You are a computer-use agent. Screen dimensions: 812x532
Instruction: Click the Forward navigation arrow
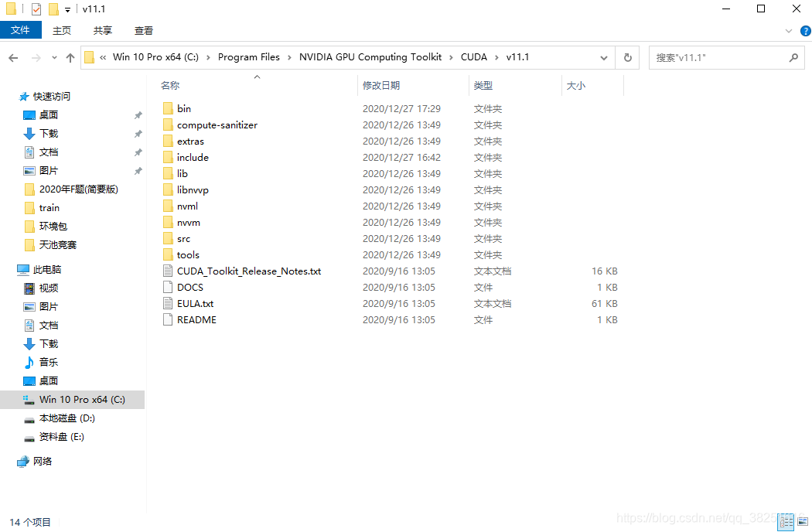coord(36,57)
